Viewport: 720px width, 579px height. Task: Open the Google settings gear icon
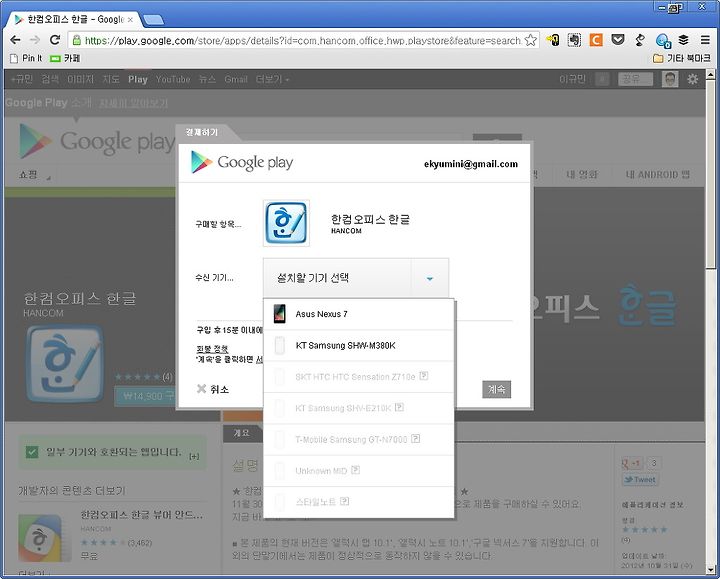tap(692, 79)
